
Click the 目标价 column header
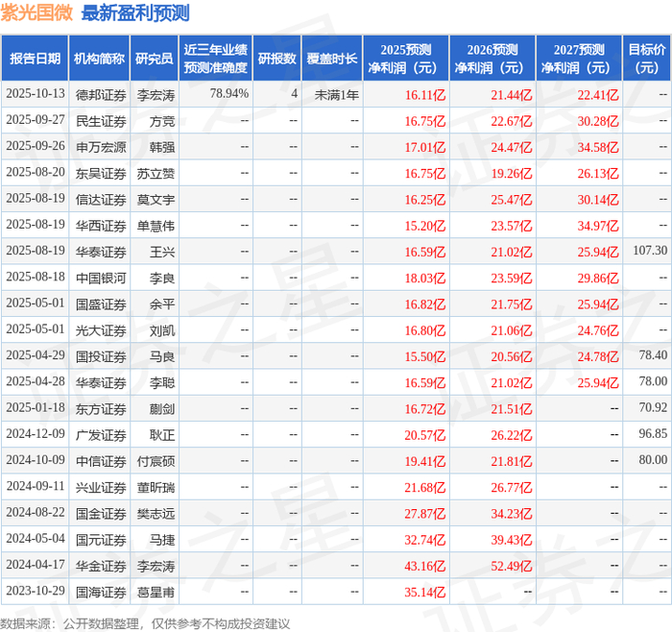pos(647,59)
